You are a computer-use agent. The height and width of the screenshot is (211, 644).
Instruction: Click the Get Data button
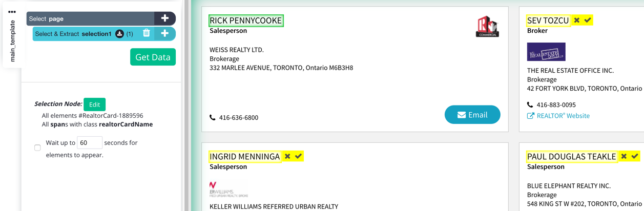point(153,57)
